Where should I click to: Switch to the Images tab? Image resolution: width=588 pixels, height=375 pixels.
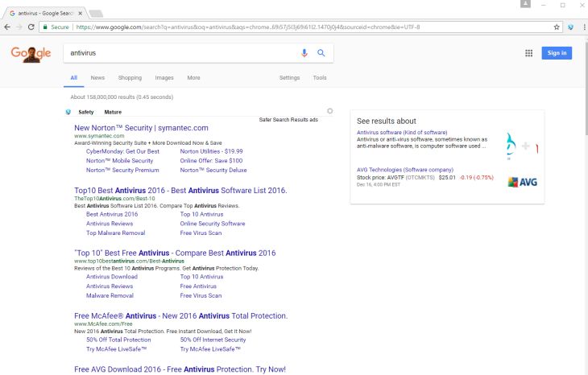[x=164, y=77]
